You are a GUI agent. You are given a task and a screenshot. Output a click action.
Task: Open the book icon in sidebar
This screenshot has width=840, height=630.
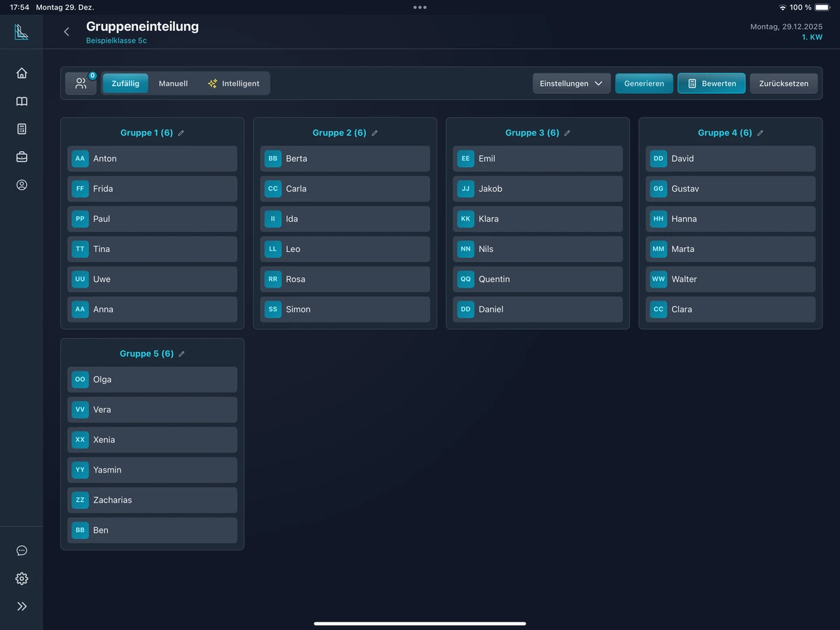pyautogui.click(x=22, y=101)
